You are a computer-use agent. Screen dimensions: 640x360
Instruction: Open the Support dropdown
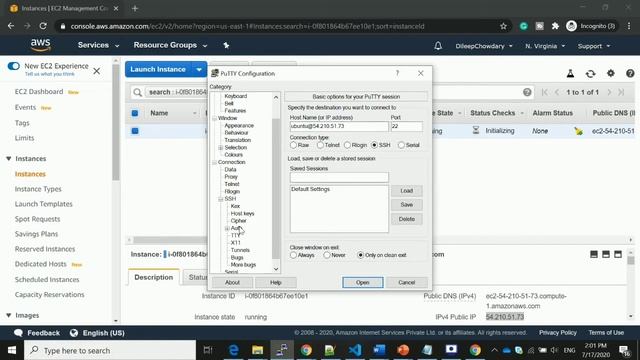pos(594,46)
